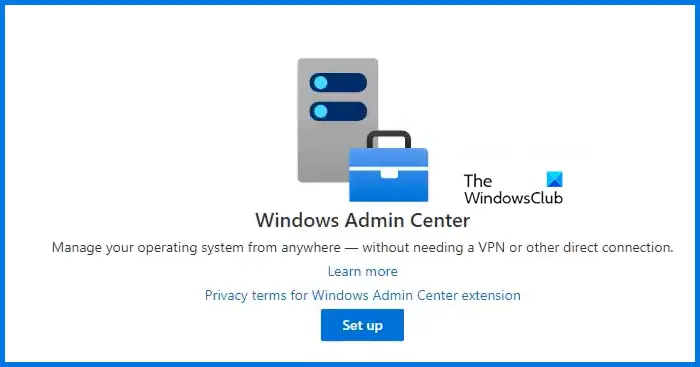Click the Set up button
The height and width of the screenshot is (367, 700).
pyautogui.click(x=362, y=325)
